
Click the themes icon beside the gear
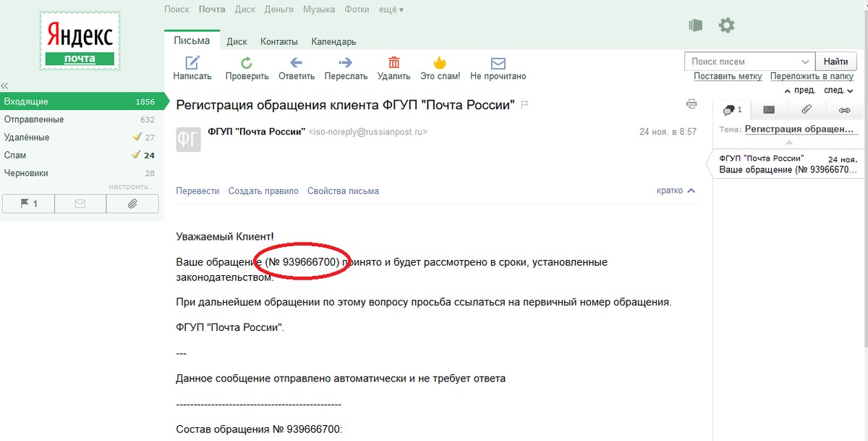(696, 25)
